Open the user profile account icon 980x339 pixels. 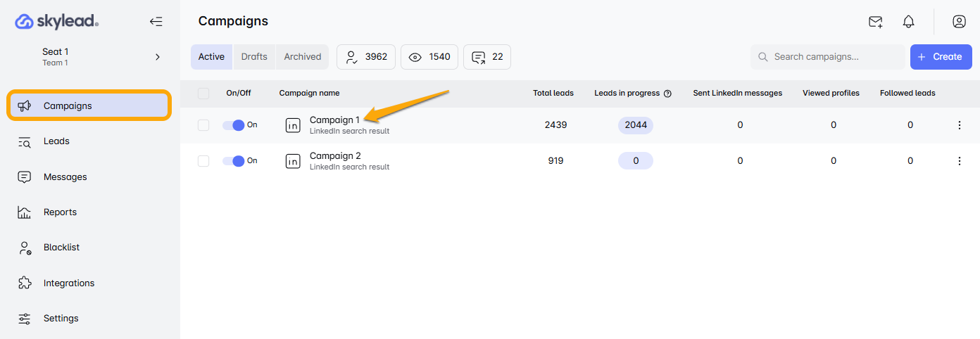pyautogui.click(x=959, y=22)
